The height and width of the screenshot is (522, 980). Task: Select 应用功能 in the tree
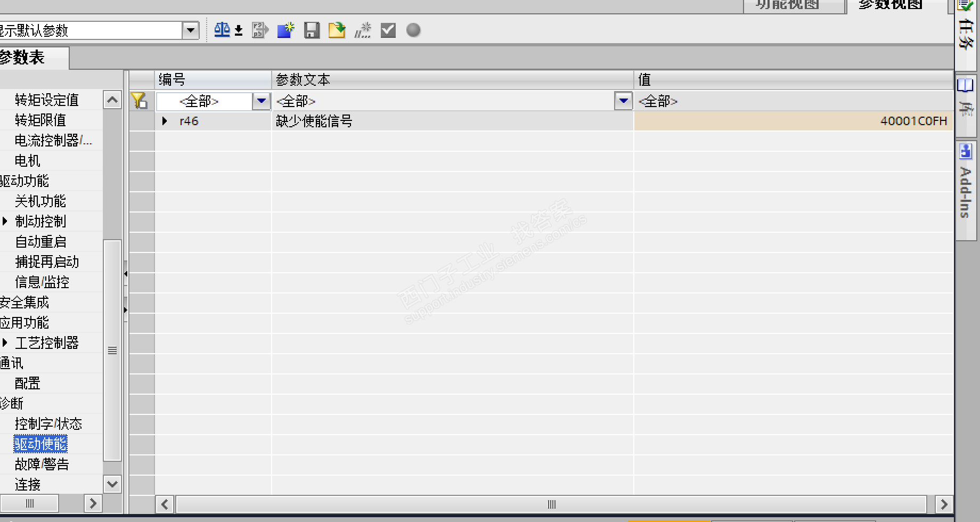[x=24, y=322]
